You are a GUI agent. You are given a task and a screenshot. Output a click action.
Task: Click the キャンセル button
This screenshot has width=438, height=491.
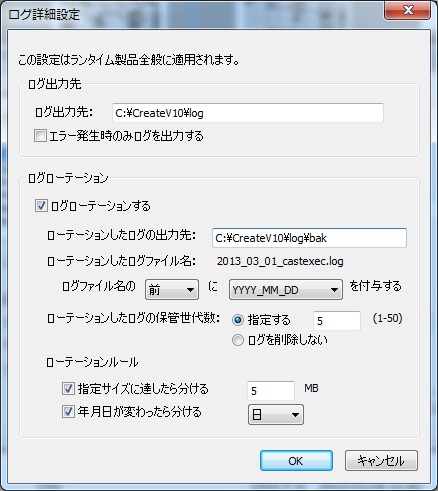(381, 461)
